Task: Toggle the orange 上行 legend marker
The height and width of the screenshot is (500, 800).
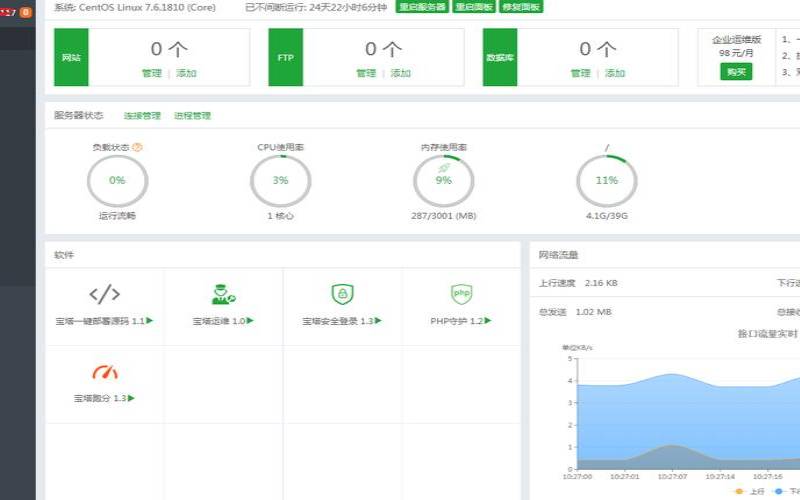Action: (x=739, y=491)
